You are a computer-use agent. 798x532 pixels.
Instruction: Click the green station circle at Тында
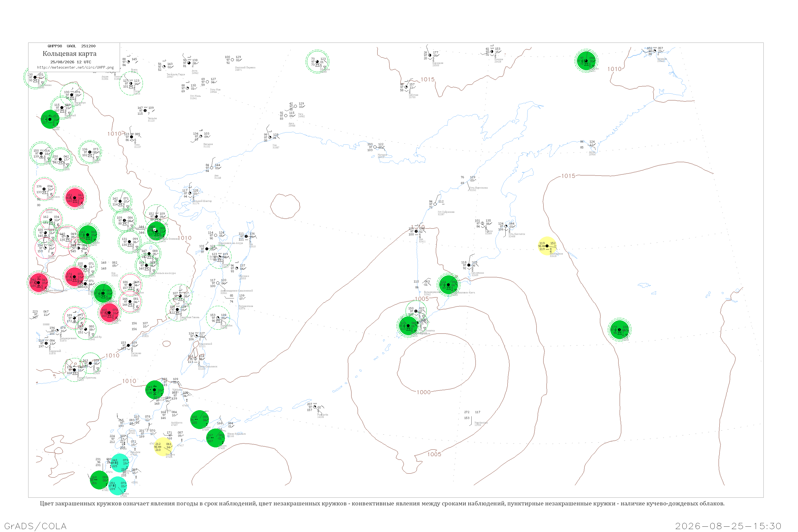click(x=50, y=119)
